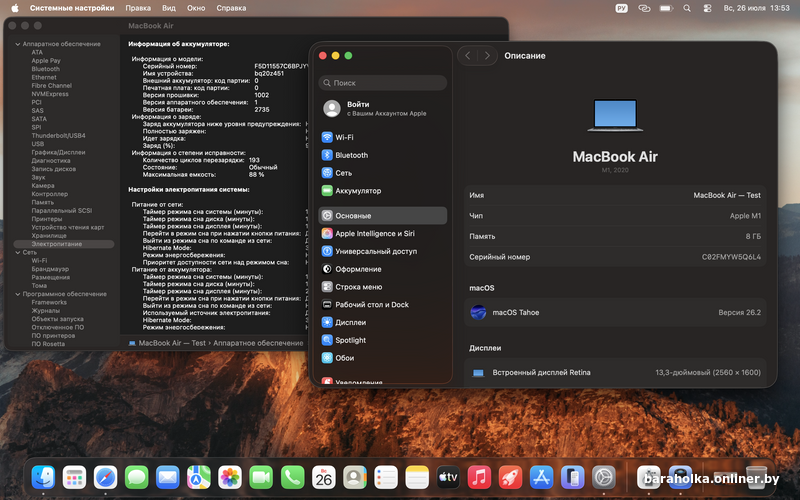The height and width of the screenshot is (500, 800).
Task: Open Contacts from the Dock
Action: [355, 478]
